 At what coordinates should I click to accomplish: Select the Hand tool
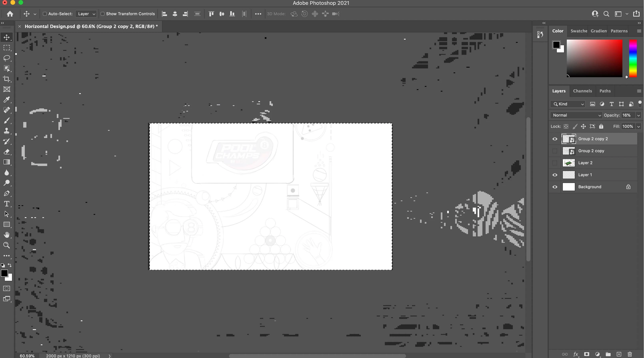click(x=7, y=235)
